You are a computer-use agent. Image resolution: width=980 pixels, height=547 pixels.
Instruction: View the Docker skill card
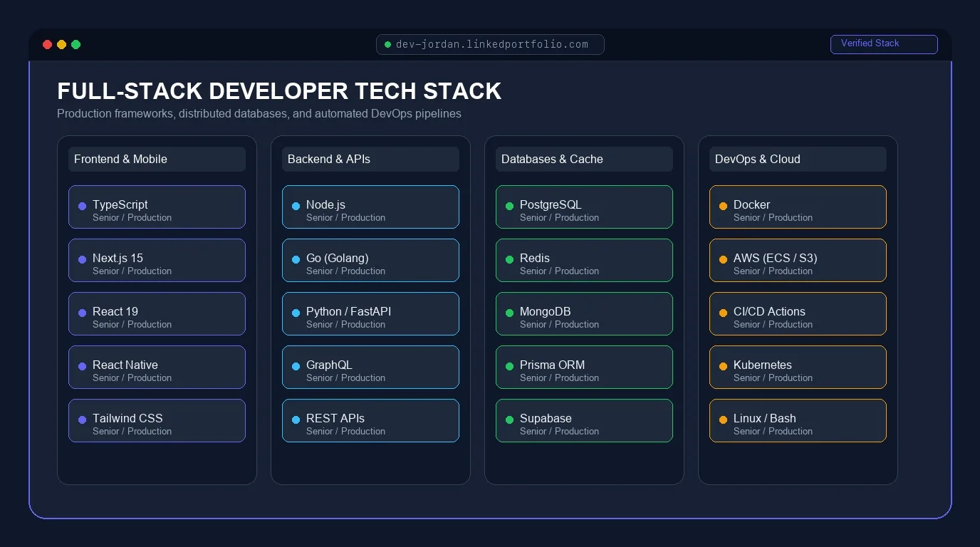point(798,207)
